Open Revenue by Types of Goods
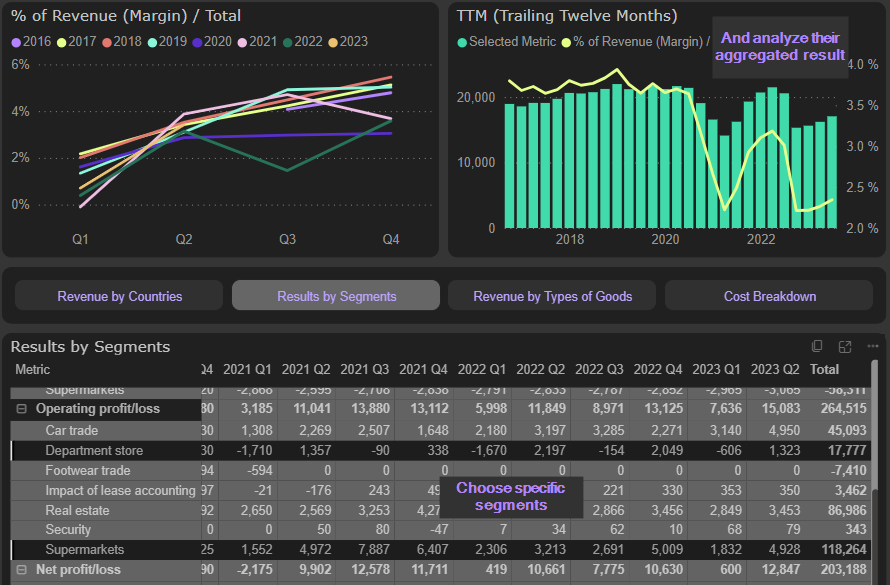Image resolution: width=890 pixels, height=585 pixels. tap(552, 296)
